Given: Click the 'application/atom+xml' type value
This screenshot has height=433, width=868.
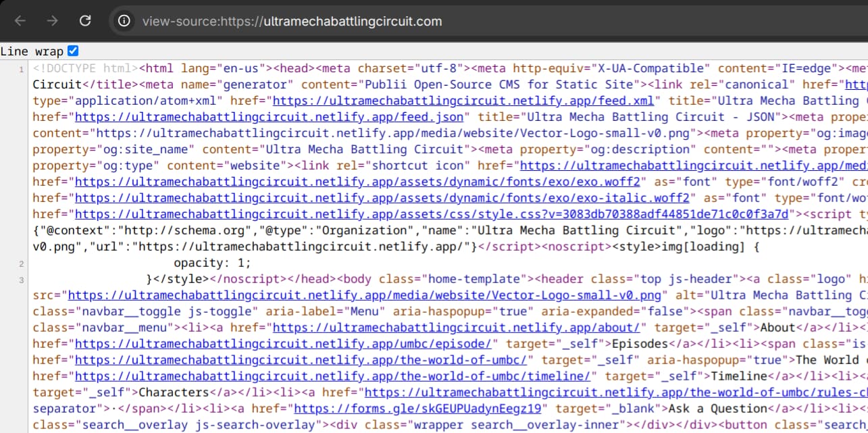Looking at the screenshot, I should (x=145, y=101).
